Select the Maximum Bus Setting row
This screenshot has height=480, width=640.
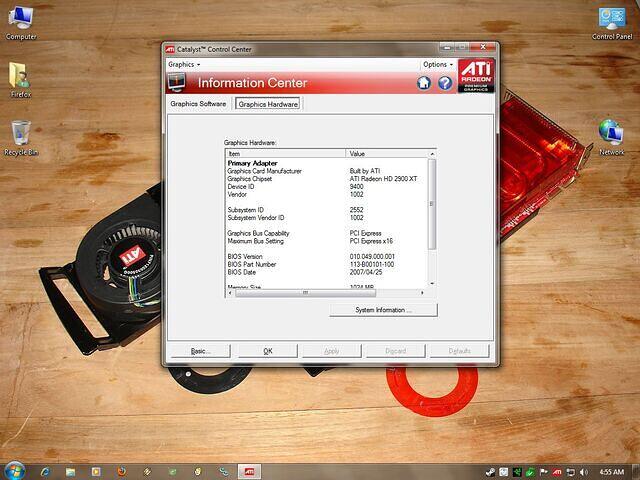click(327, 241)
